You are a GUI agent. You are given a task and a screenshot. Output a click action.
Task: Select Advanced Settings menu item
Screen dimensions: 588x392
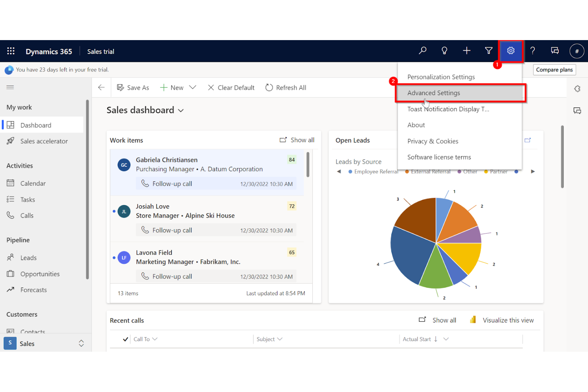[460, 93]
